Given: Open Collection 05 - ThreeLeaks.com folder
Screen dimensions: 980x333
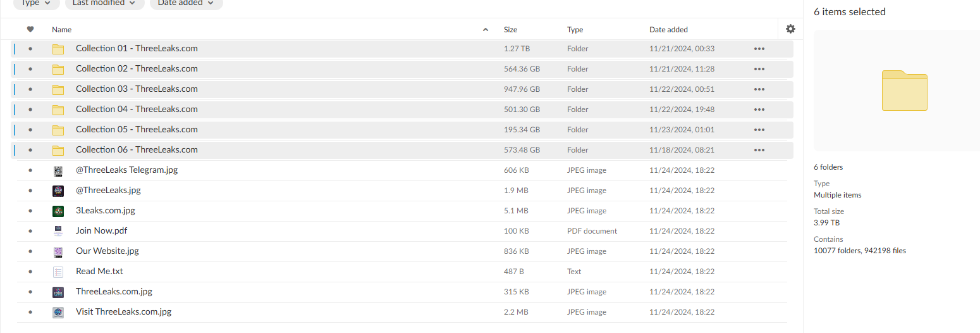Looking at the screenshot, I should click(x=137, y=130).
